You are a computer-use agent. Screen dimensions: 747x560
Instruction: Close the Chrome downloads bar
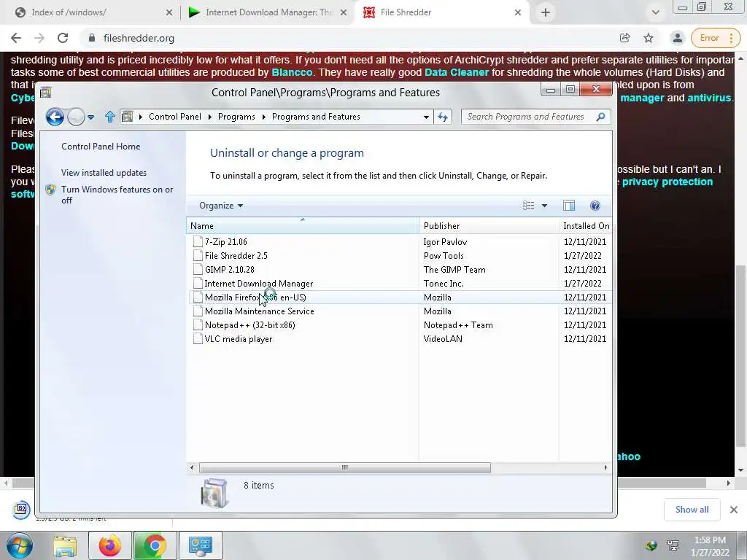(x=734, y=510)
